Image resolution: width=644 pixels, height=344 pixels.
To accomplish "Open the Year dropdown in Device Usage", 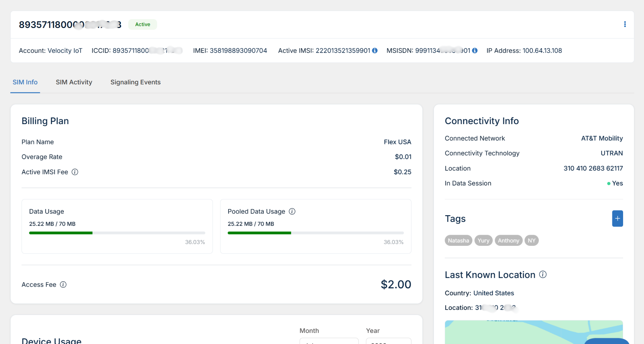I will pos(388,341).
